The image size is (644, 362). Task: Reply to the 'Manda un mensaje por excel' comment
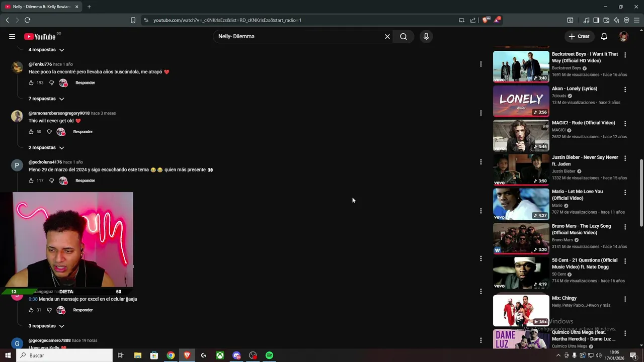pyautogui.click(x=83, y=310)
